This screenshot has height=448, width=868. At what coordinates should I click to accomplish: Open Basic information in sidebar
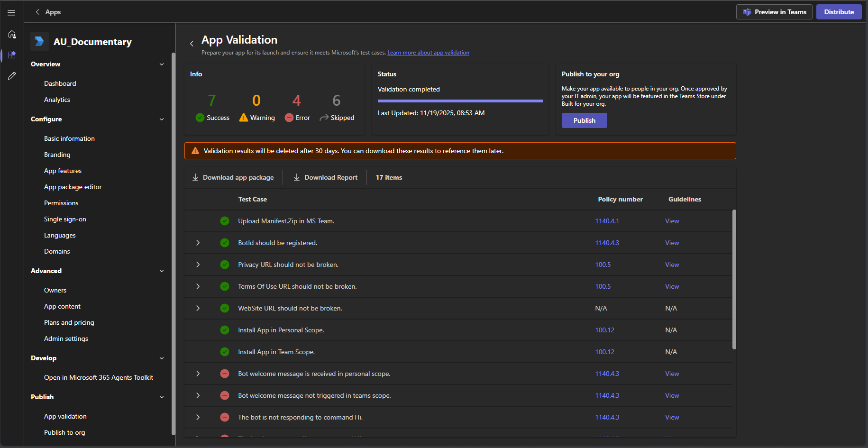69,138
